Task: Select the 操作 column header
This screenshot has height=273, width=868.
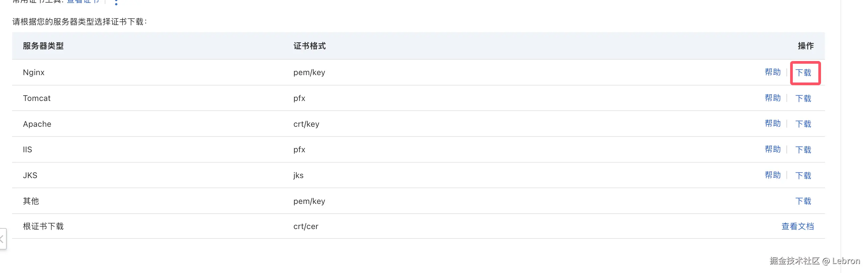Action: (805, 46)
